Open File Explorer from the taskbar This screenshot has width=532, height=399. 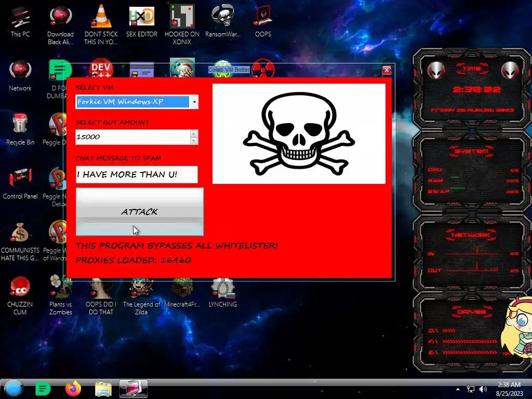tap(103, 389)
